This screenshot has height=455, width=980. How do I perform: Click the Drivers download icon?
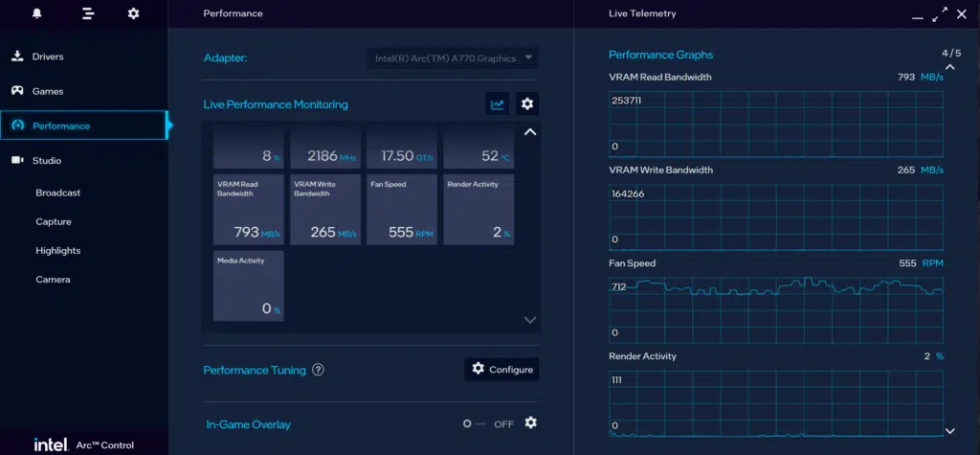click(x=17, y=57)
